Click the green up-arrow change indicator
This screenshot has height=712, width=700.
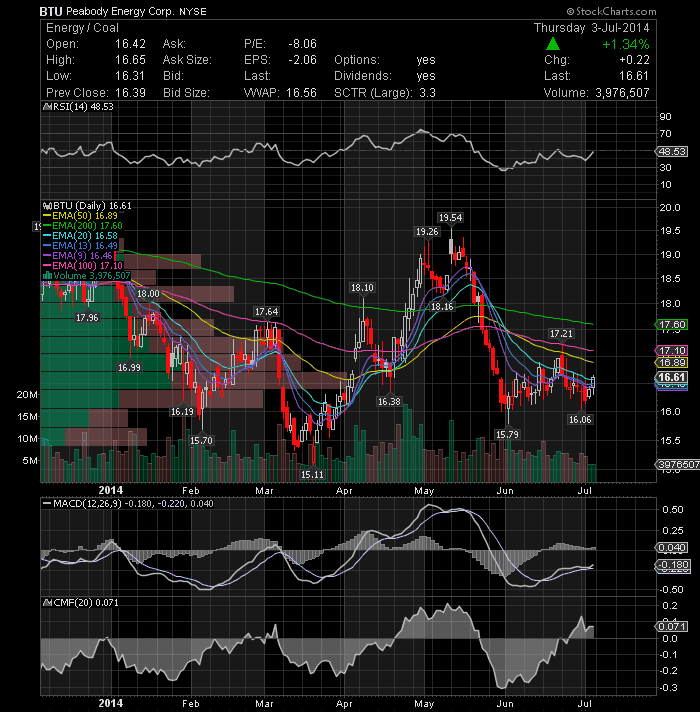pos(552,44)
